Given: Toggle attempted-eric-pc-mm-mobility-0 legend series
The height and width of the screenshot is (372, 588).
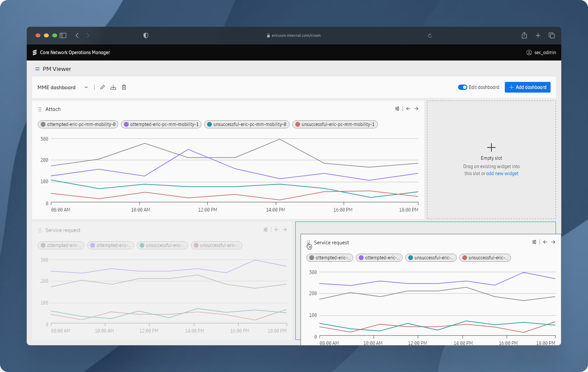Looking at the screenshot, I should 78,124.
